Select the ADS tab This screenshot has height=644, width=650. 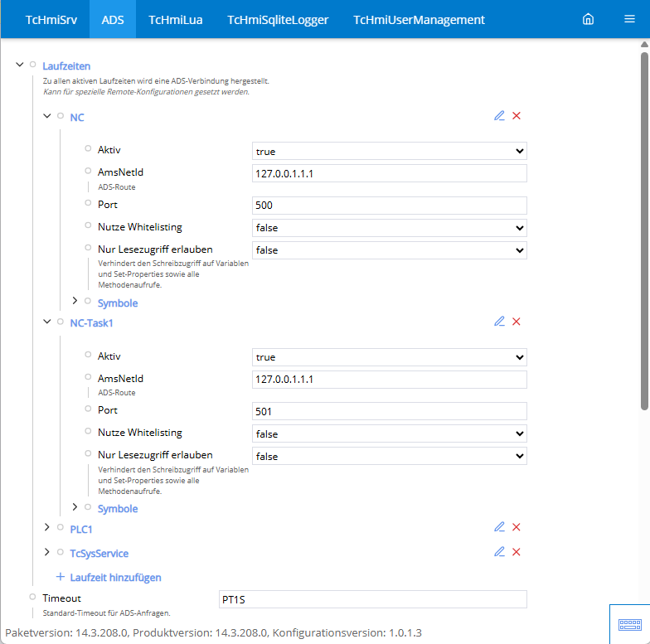(113, 20)
